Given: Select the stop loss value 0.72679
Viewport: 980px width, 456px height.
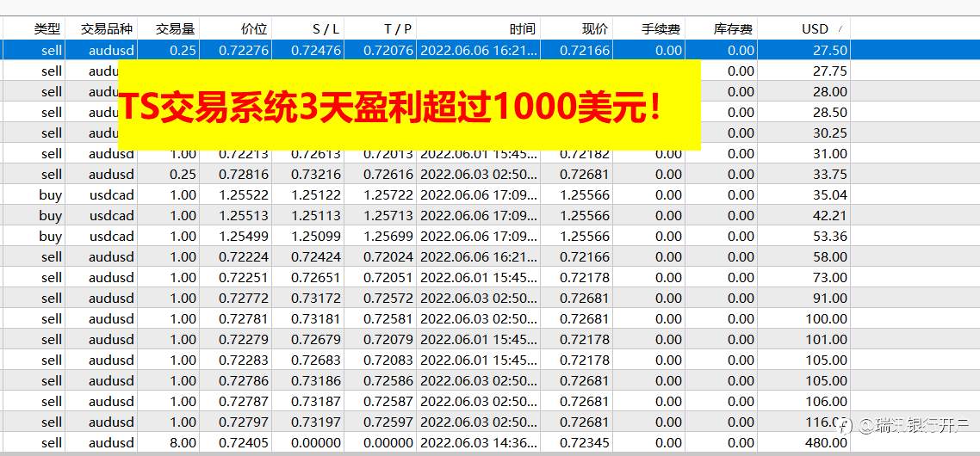Looking at the screenshot, I should coord(316,339).
